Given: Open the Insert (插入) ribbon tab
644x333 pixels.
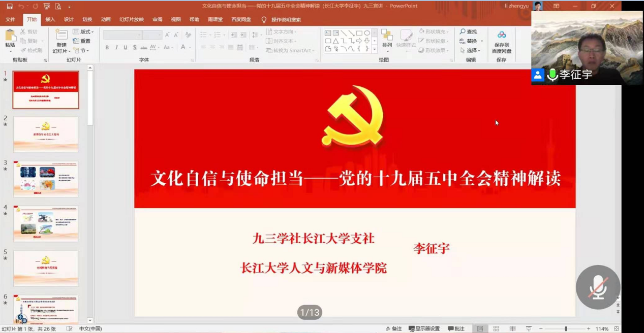Looking at the screenshot, I should pyautogui.click(x=50, y=19).
